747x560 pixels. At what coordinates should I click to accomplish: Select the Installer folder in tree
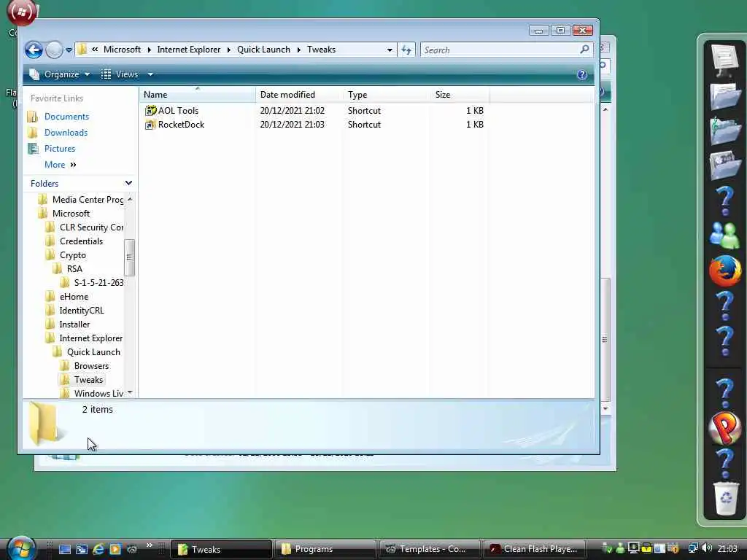coord(74,324)
